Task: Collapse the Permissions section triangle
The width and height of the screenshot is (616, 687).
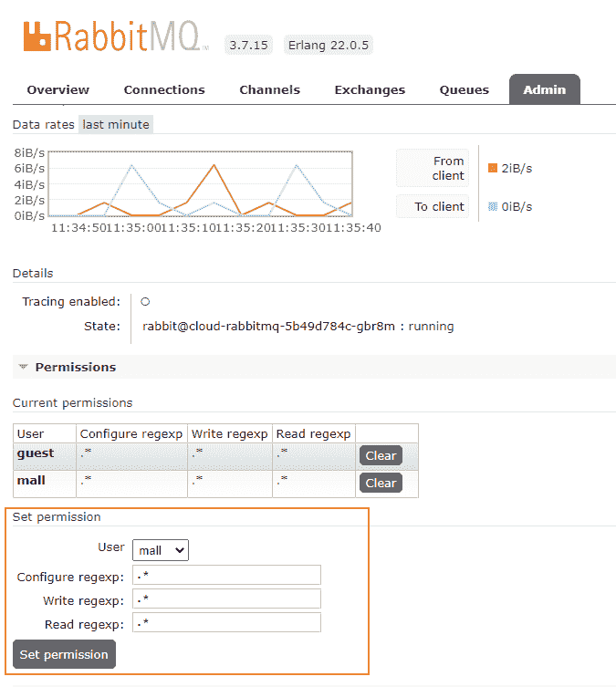Action: (23, 367)
